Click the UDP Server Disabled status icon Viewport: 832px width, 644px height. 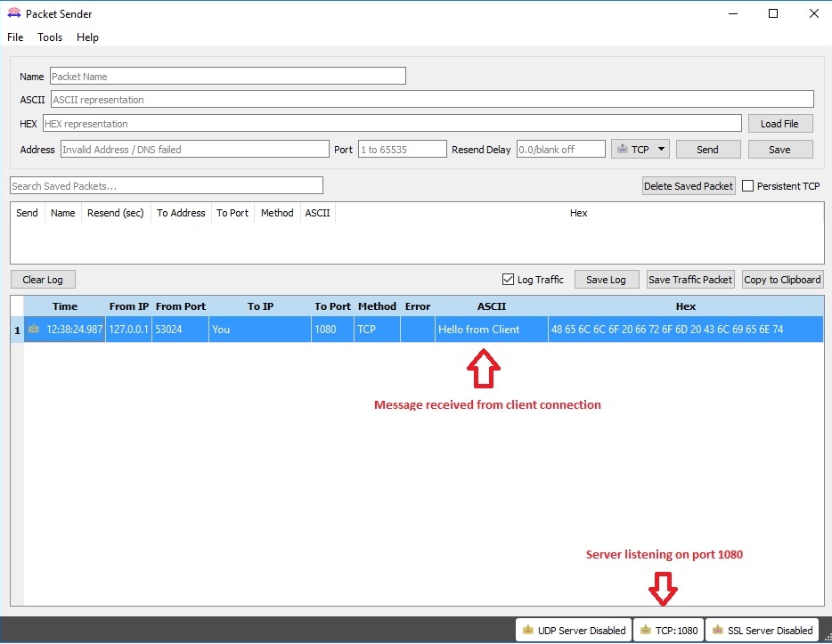(526, 630)
